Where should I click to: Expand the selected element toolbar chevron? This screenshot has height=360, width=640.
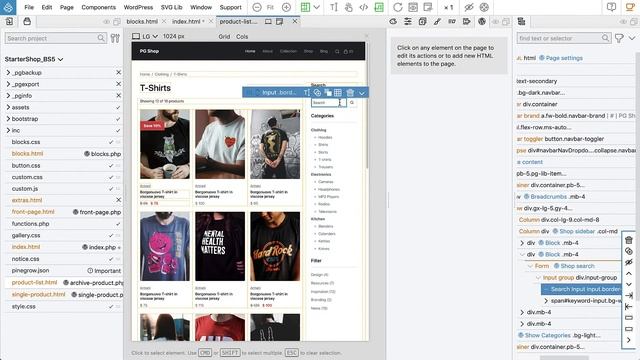click(362, 93)
